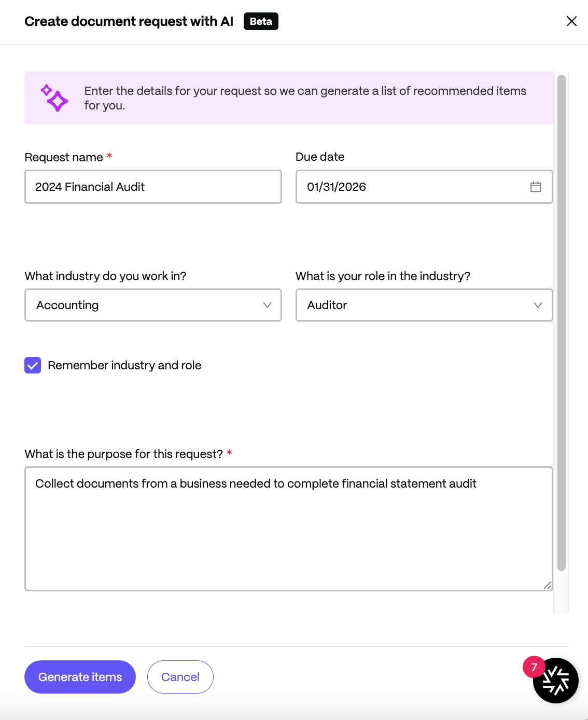This screenshot has width=588, height=720.
Task: Open the floating assistant widget at bottom right
Action: click(555, 681)
